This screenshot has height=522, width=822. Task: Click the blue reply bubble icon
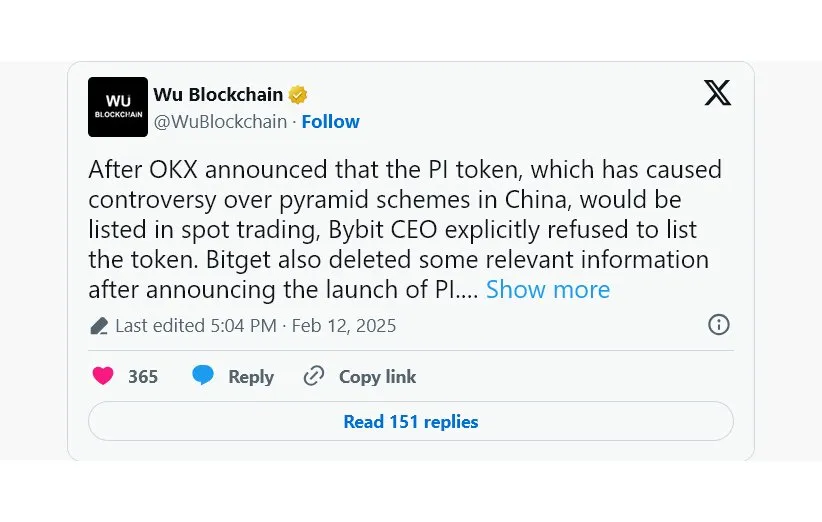click(203, 376)
